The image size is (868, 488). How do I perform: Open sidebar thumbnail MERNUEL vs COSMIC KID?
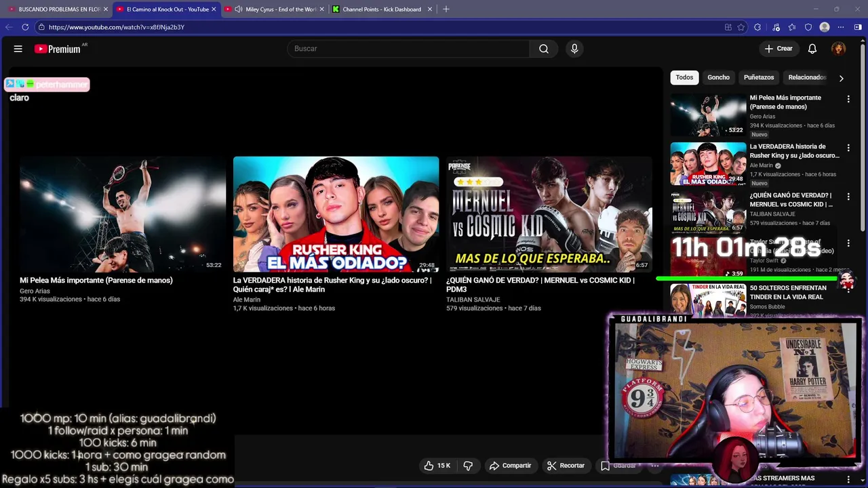708,212
